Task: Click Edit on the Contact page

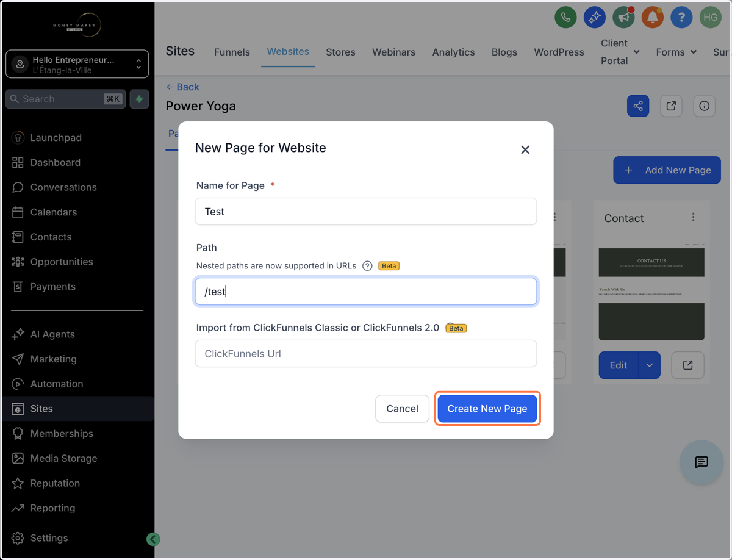Action: (x=619, y=365)
